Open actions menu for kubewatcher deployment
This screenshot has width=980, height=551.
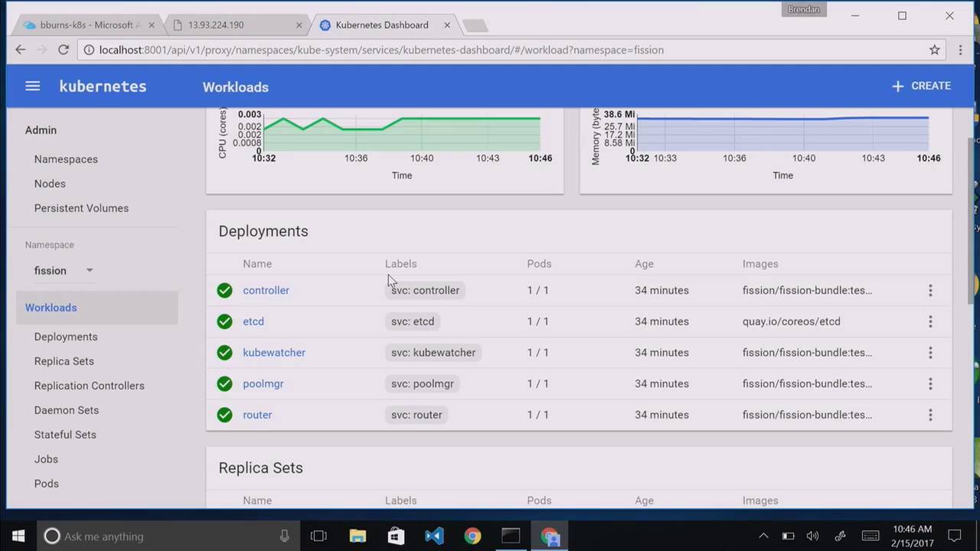click(x=930, y=353)
